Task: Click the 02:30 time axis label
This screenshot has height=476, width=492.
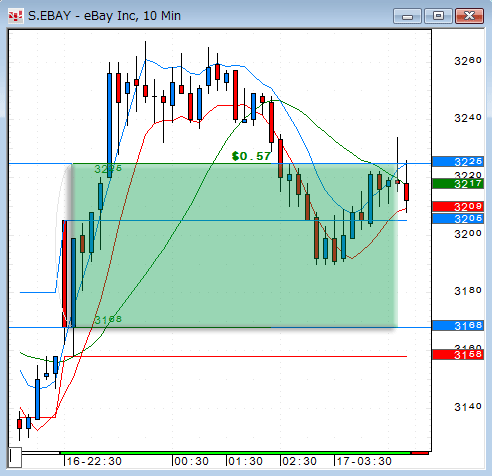Action: (x=299, y=461)
